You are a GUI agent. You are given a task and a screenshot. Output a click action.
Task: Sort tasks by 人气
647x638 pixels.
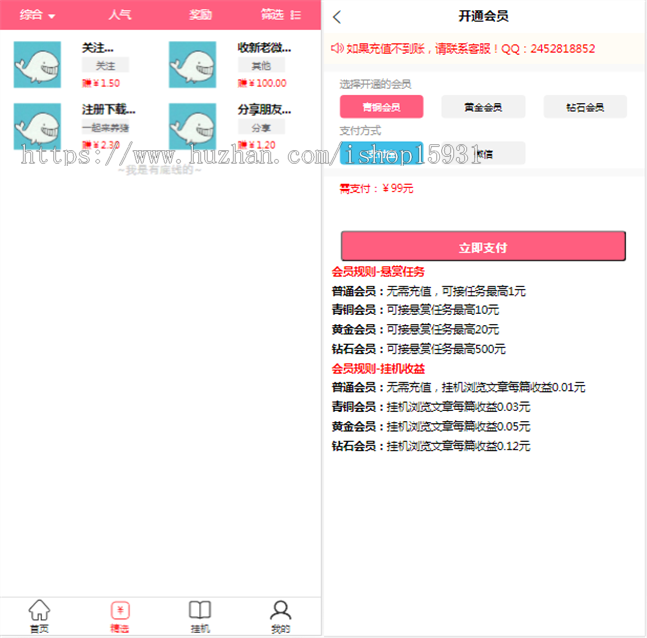coord(120,15)
